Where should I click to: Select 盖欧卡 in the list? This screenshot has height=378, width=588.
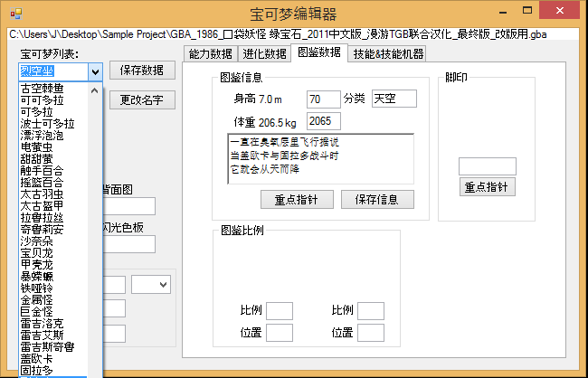pyautogui.click(x=53, y=358)
